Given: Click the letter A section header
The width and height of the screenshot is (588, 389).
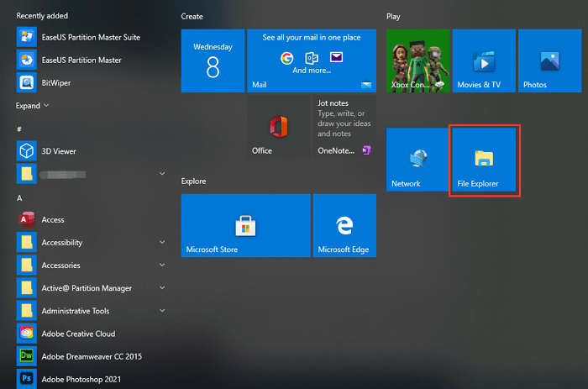Looking at the screenshot, I should (19, 198).
